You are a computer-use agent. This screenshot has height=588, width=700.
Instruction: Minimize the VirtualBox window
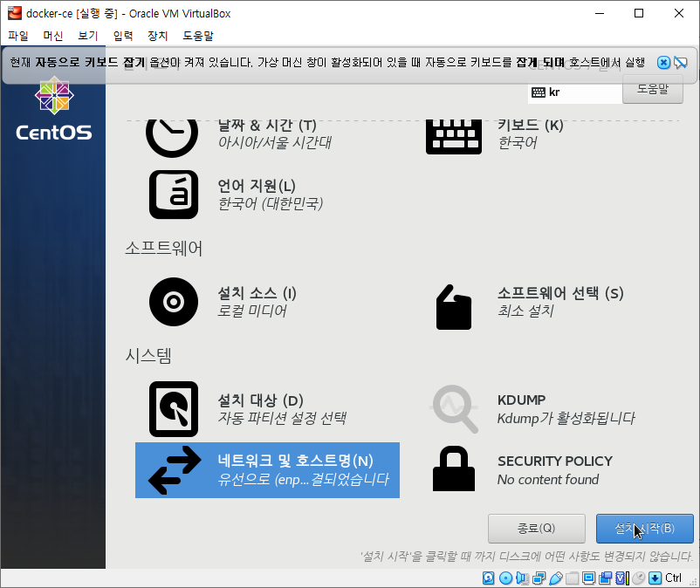tap(599, 13)
